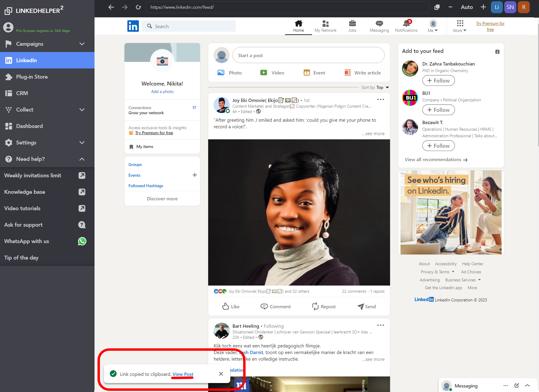Click the Start a post field
This screenshot has width=539, height=392.
pyautogui.click(x=308, y=55)
